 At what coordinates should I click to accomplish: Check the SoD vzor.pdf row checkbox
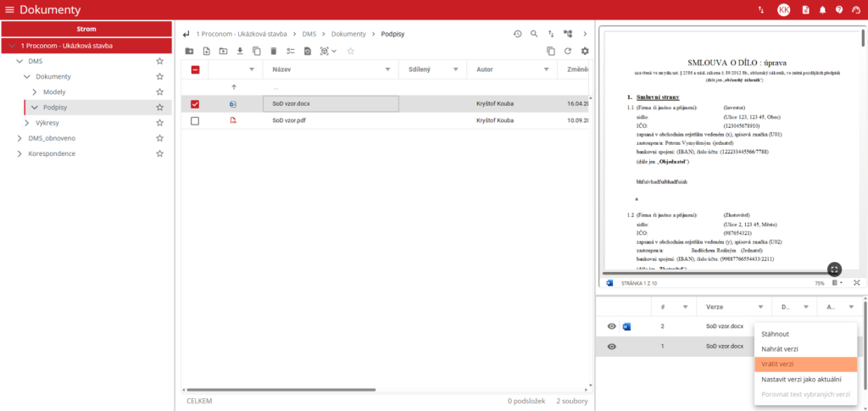(195, 121)
